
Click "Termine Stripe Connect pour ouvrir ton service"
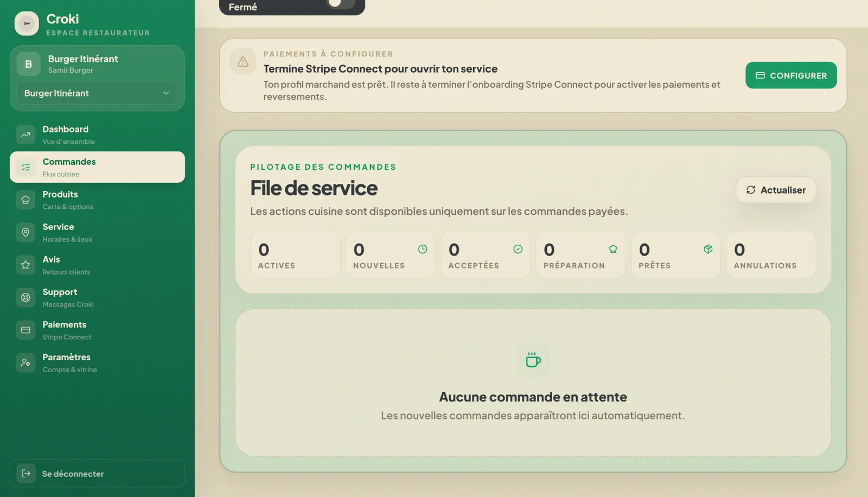tap(380, 69)
